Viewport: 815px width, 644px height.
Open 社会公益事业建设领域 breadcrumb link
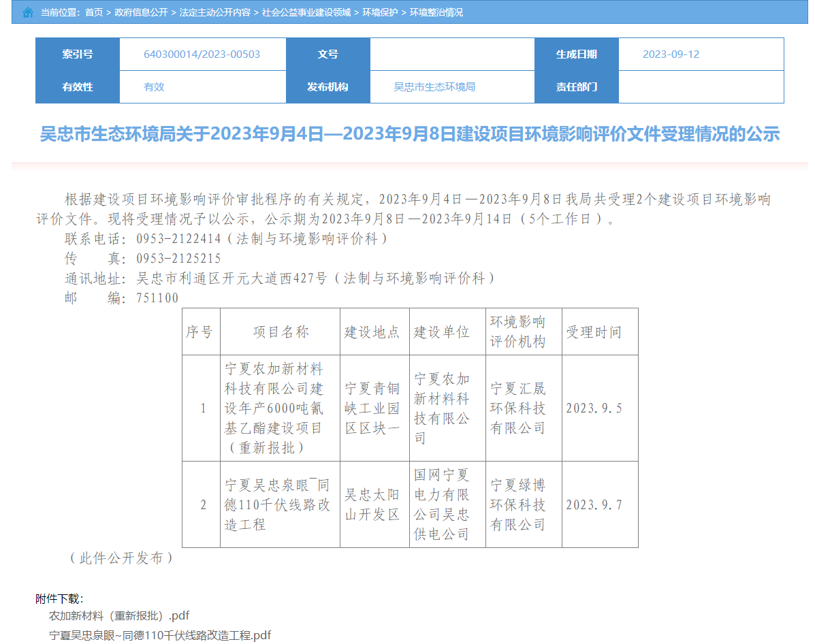click(x=306, y=12)
